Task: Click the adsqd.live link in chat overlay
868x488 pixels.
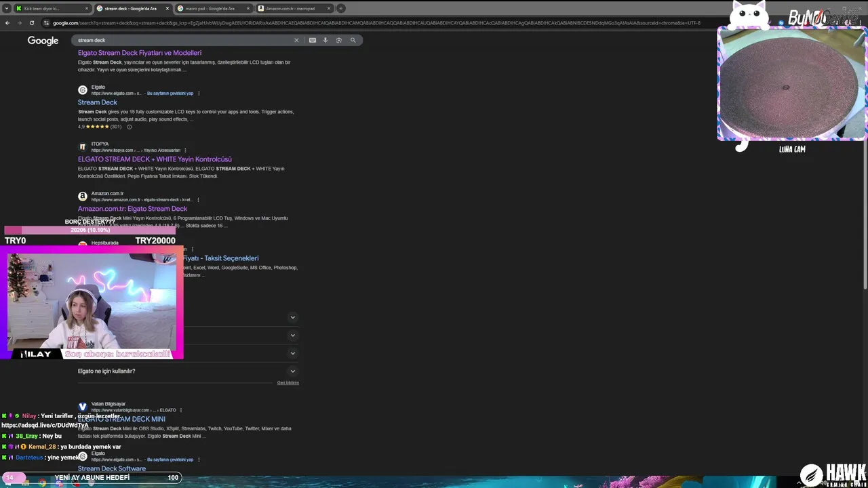Action: coord(45,425)
